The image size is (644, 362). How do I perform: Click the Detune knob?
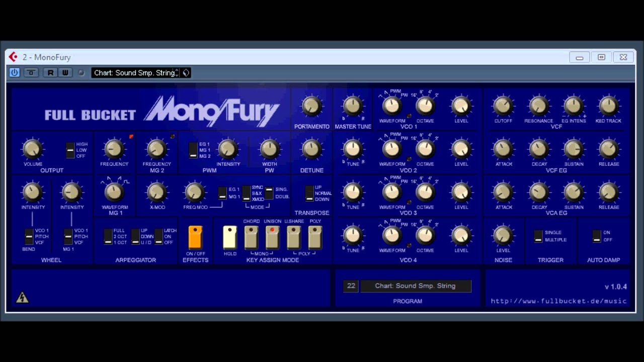[311, 149]
